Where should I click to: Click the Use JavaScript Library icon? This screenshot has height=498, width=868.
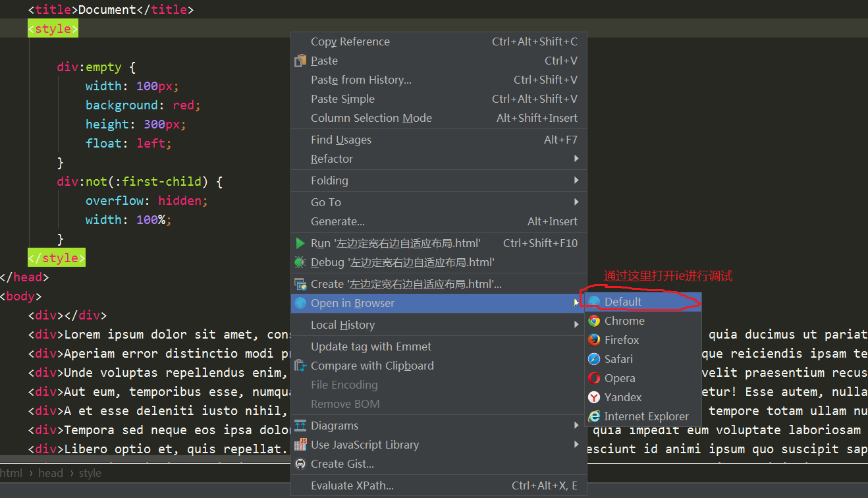(x=300, y=445)
